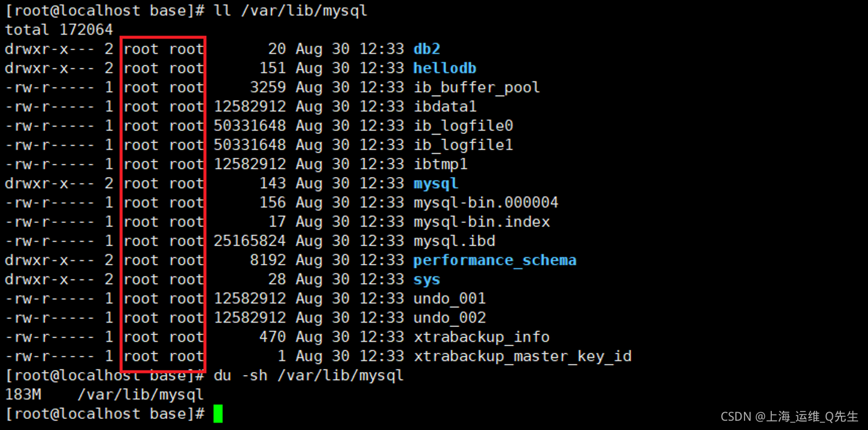The image size is (868, 430).
Task: Click the ib_logfile1 file name
Action: [463, 145]
